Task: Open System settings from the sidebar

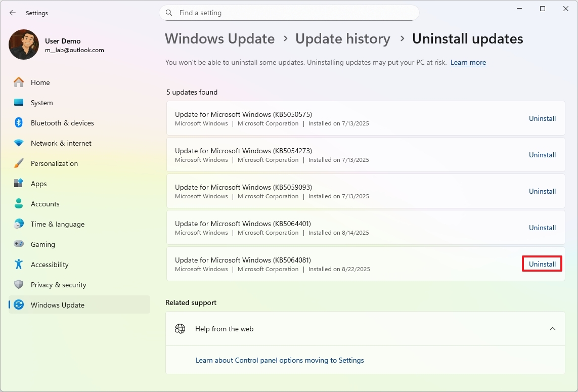Action: 40,103
